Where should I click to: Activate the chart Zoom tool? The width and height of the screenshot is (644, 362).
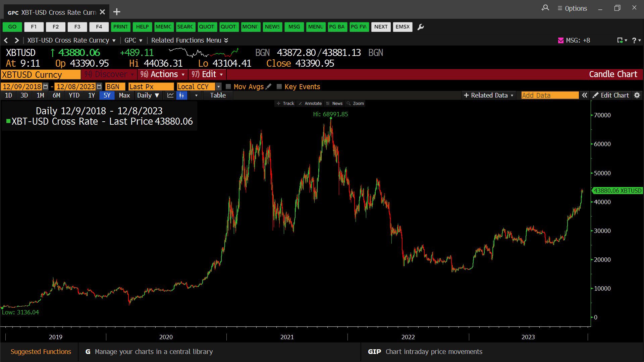(x=355, y=103)
